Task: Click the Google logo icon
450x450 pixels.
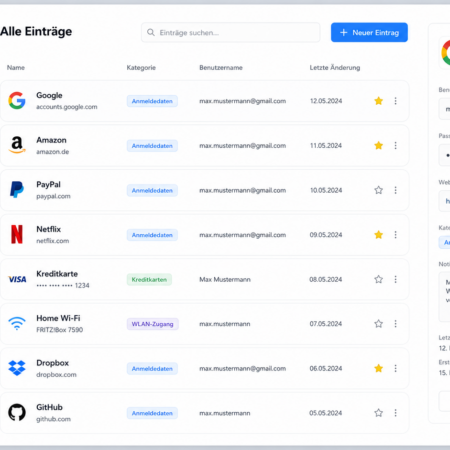Action: click(17, 101)
